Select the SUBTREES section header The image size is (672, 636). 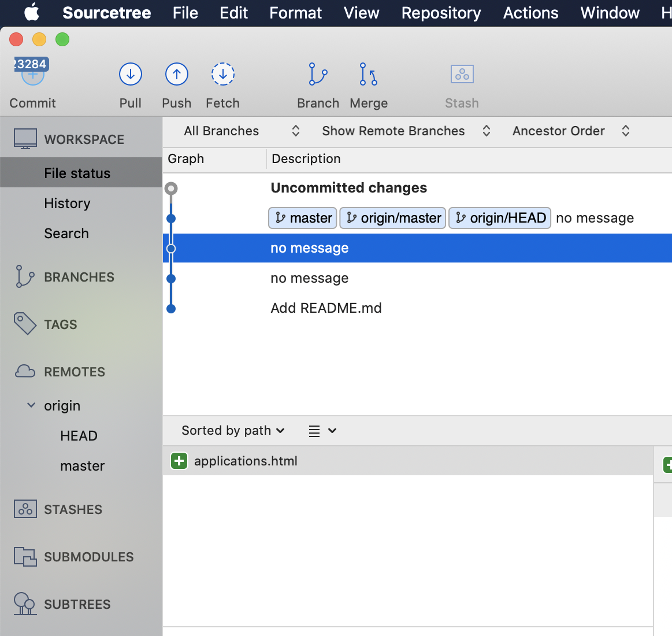[x=77, y=604]
